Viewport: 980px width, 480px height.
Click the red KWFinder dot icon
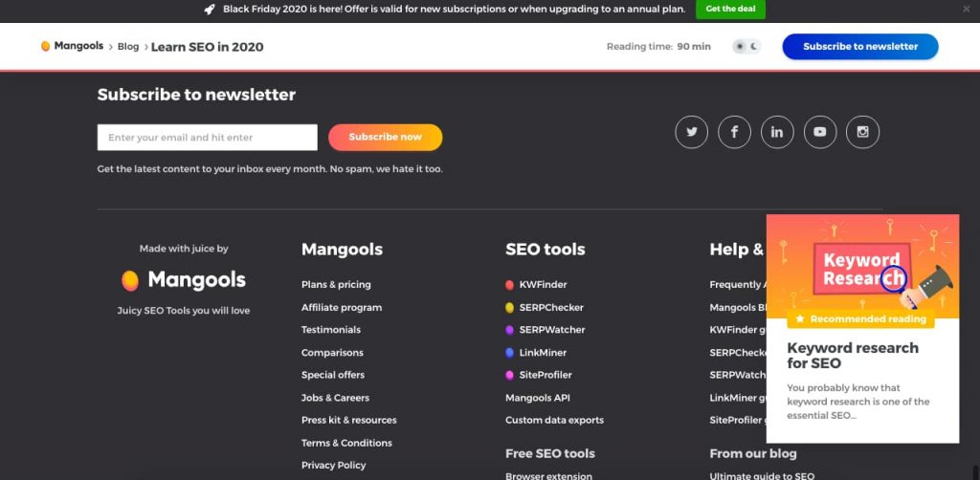tap(509, 285)
